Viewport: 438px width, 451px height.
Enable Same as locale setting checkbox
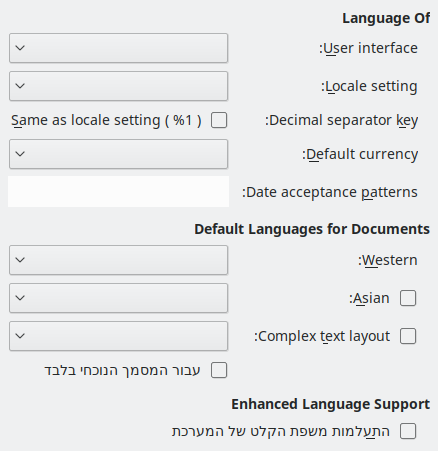pyautogui.click(x=219, y=120)
